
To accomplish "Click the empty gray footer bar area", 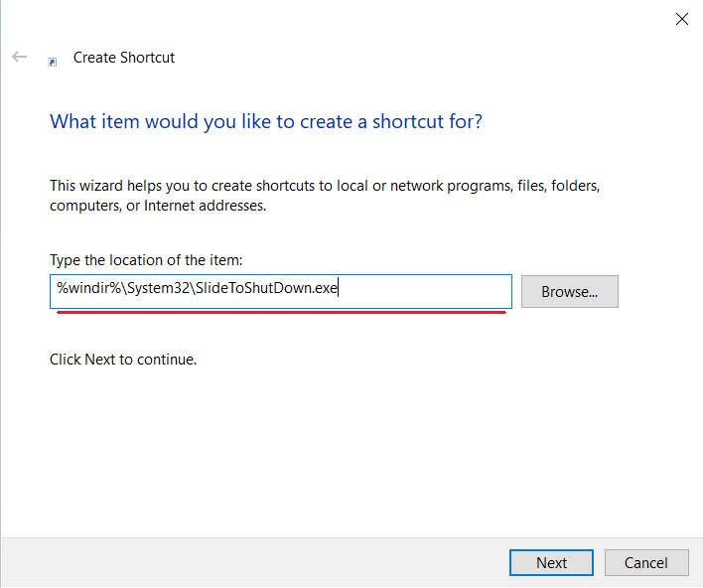I will point(248,562).
